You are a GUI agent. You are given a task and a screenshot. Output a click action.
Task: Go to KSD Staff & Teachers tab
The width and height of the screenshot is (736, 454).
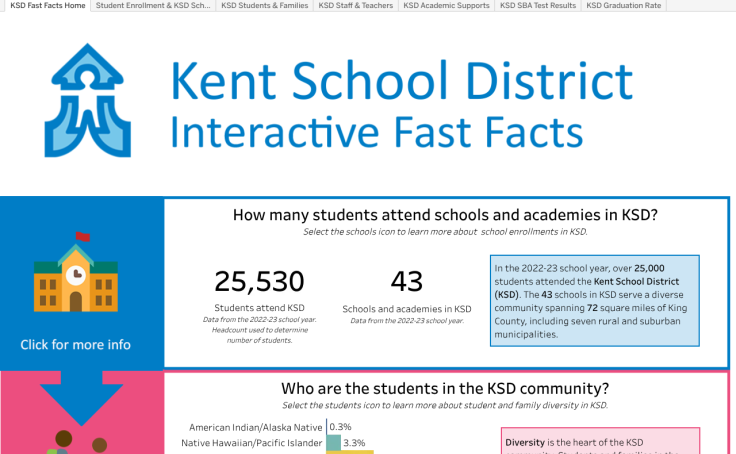click(356, 6)
